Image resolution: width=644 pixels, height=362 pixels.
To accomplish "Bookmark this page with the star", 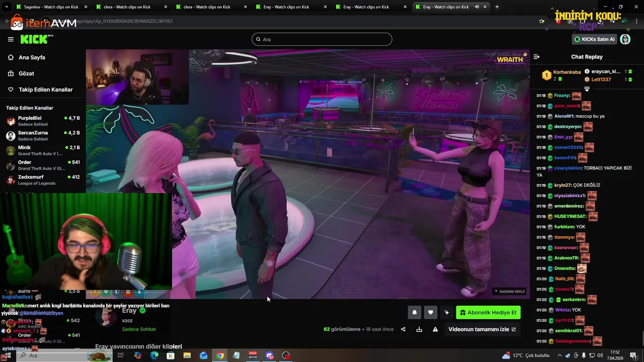I will [x=541, y=21].
